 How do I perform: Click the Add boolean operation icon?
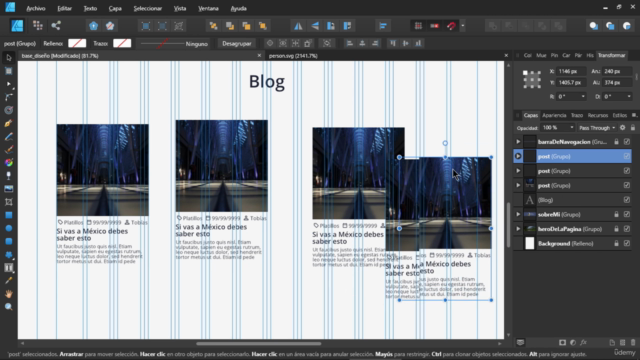(493, 26)
